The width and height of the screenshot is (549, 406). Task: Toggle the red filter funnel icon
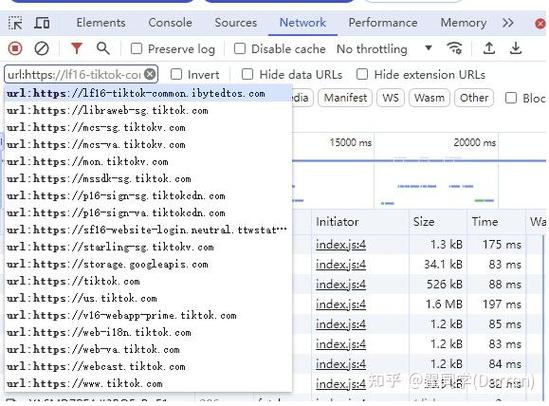[x=76, y=48]
